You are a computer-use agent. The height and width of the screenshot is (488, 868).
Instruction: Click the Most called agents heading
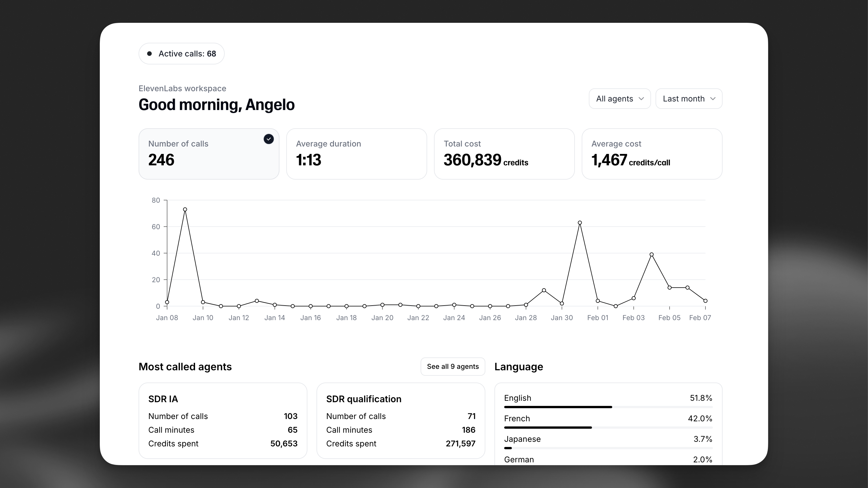point(185,367)
